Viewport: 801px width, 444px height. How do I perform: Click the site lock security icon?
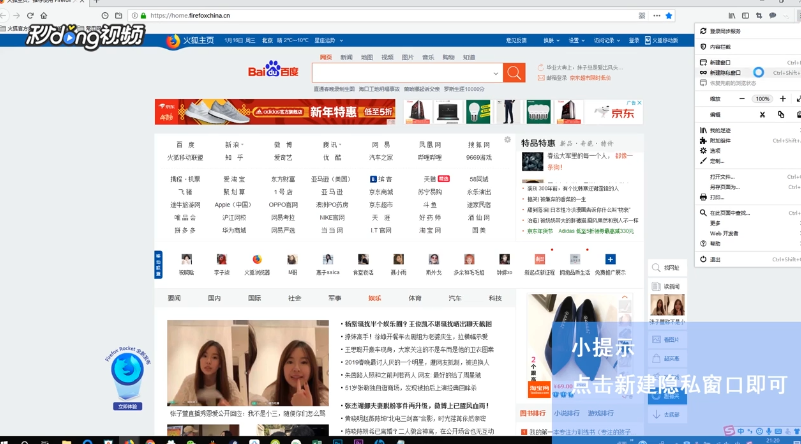144,15
